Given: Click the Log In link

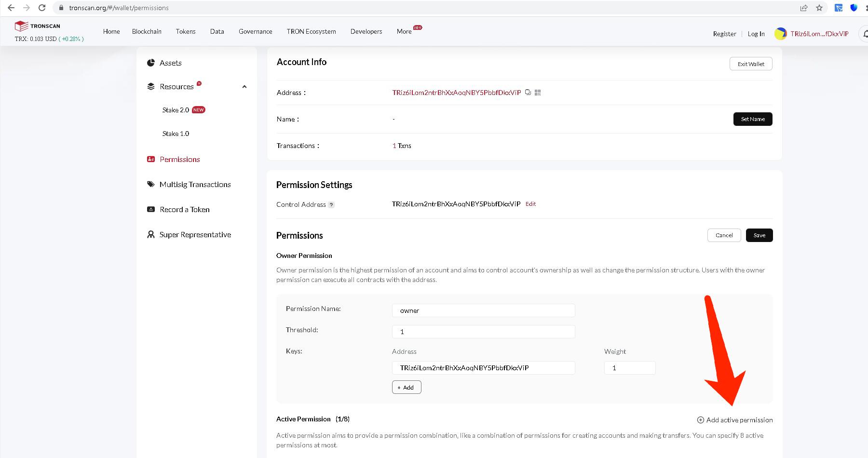Looking at the screenshot, I should [x=756, y=34].
